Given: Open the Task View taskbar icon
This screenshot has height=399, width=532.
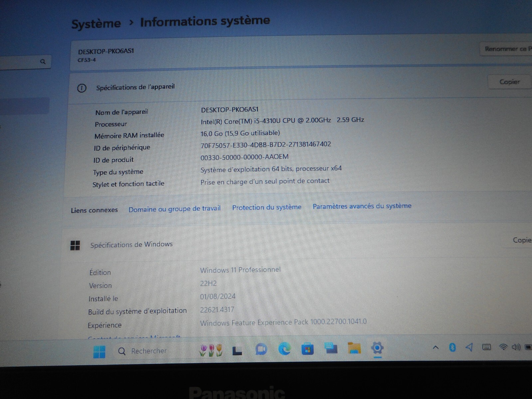Looking at the screenshot, I should 237,350.
